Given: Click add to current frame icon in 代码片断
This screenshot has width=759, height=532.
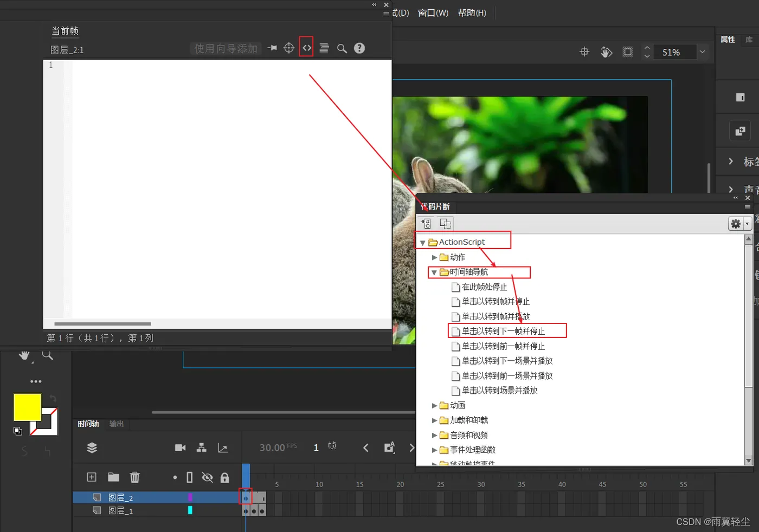Looking at the screenshot, I should tap(426, 223).
